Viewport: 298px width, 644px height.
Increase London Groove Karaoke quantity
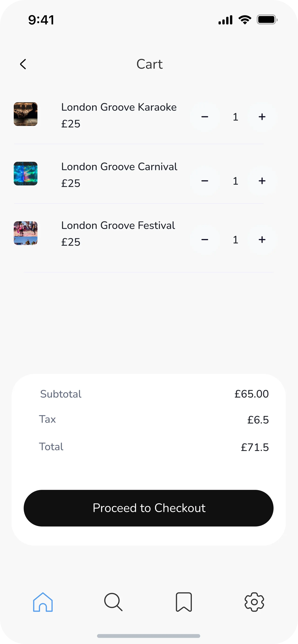click(262, 117)
